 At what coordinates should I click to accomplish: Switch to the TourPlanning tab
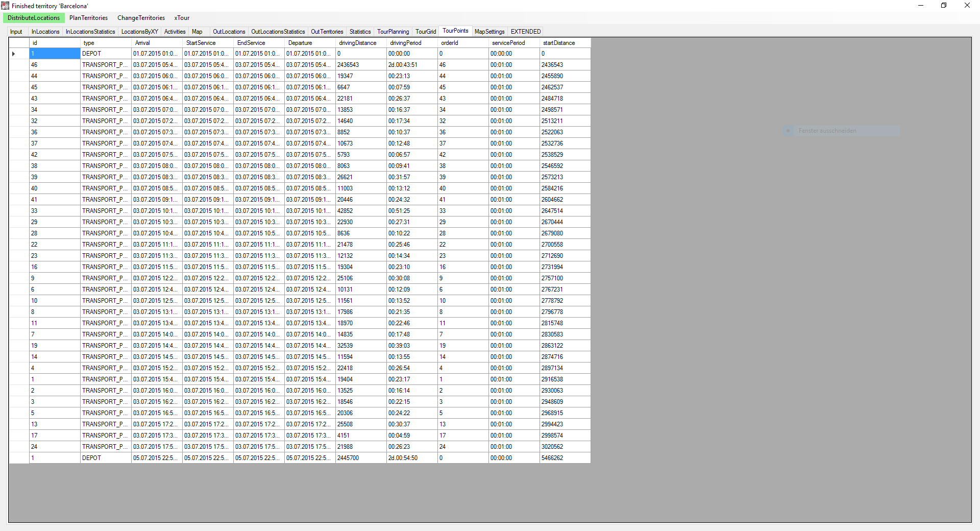point(393,32)
